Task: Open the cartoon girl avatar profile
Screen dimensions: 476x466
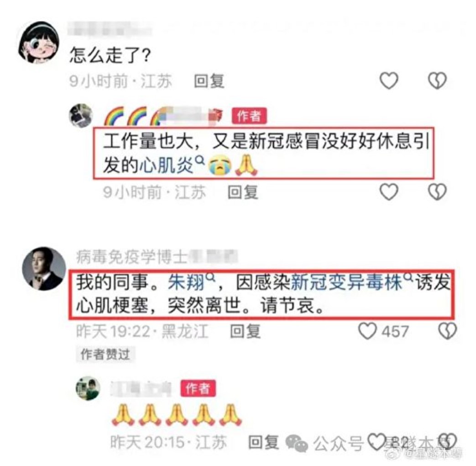Action: tap(38, 42)
